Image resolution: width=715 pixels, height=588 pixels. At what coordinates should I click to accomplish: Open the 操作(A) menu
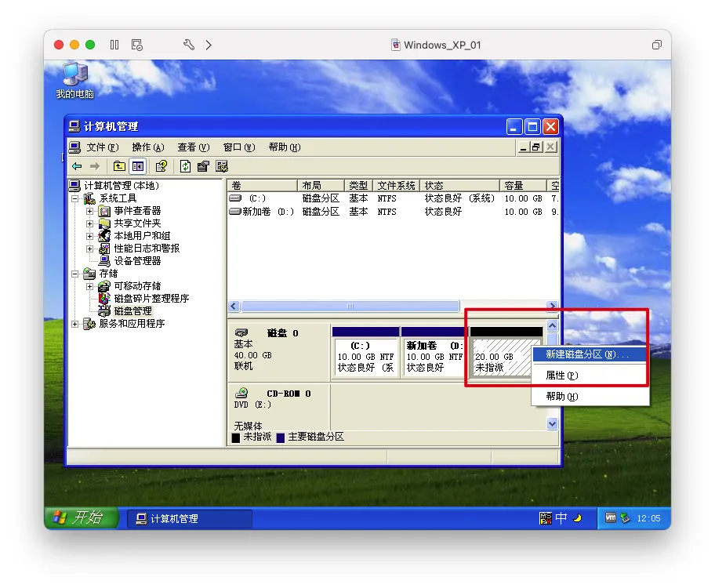(x=147, y=147)
